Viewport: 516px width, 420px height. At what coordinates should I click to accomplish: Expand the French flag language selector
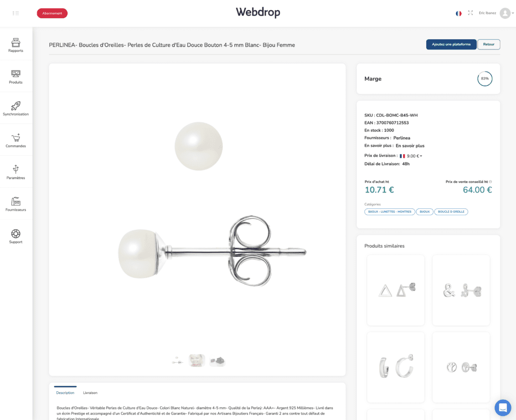459,13
